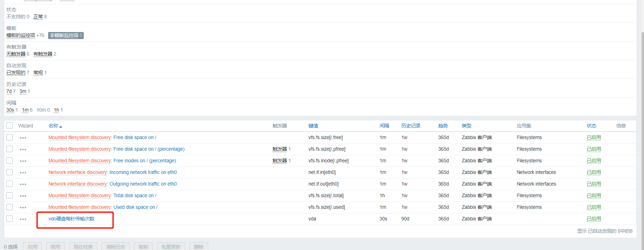
Task: Open wizard dots for vfs.fs.size[/,pfree] row
Action: pyautogui.click(x=23, y=149)
